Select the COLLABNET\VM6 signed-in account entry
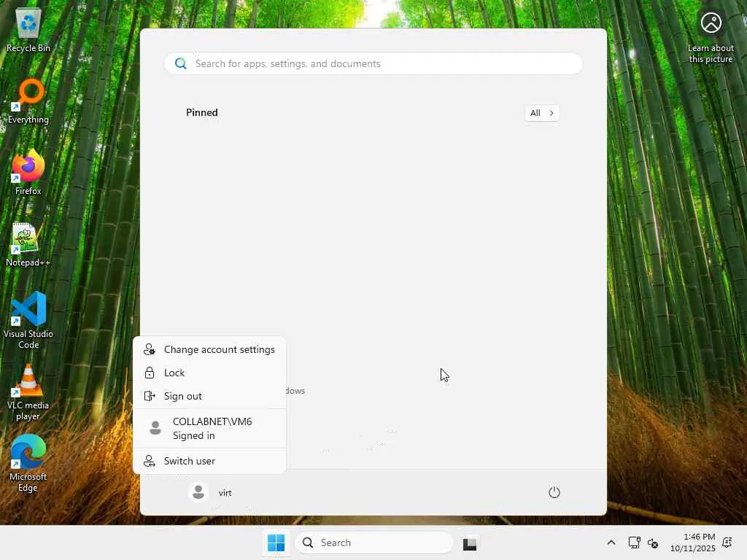 coord(209,429)
